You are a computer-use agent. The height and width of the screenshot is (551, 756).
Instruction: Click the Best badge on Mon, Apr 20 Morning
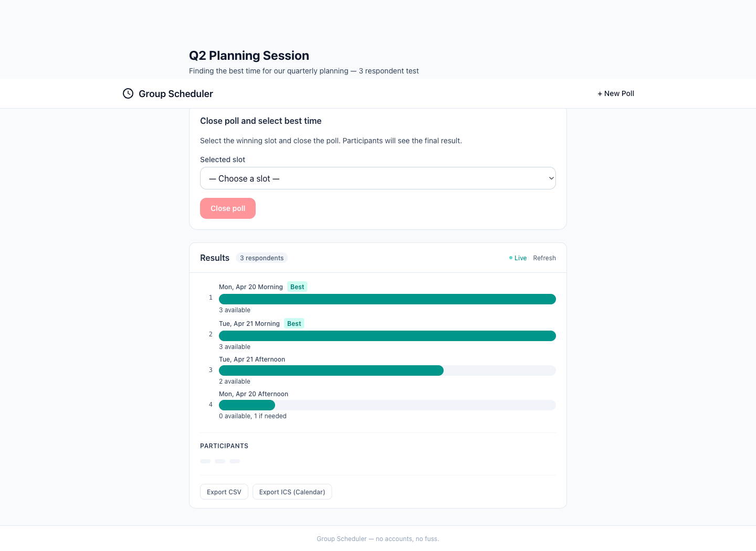tap(297, 287)
